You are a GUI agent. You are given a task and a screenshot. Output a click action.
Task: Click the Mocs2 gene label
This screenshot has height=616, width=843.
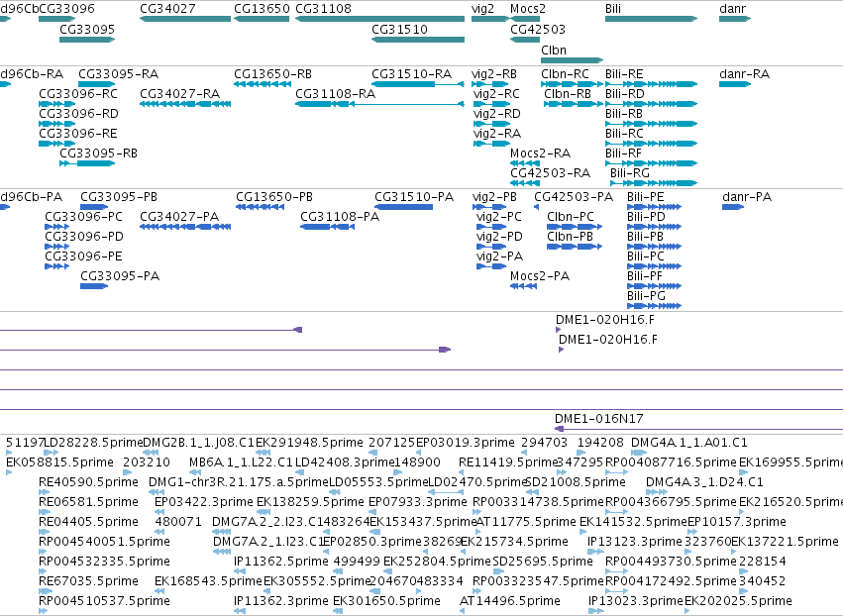(x=528, y=9)
